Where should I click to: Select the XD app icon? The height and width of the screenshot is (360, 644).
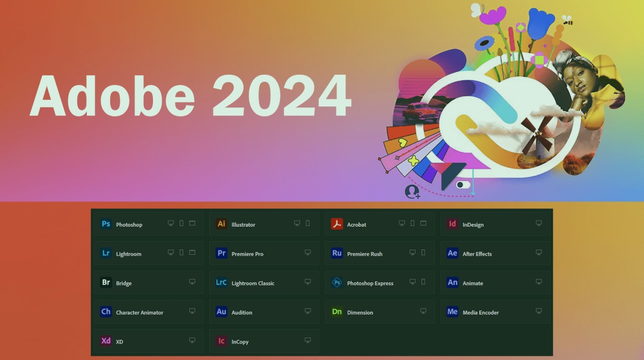click(106, 341)
